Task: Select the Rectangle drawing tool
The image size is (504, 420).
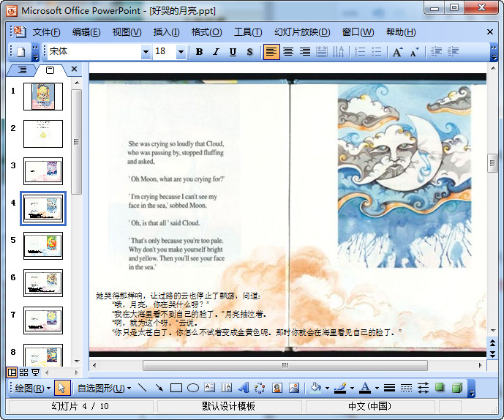Action: pyautogui.click(x=176, y=388)
